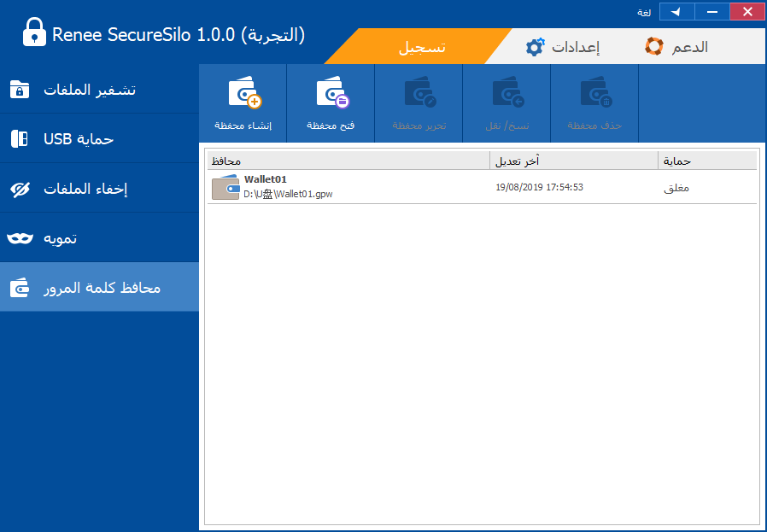
Task: Click the mask icon for Disguise
Action: coord(20,238)
